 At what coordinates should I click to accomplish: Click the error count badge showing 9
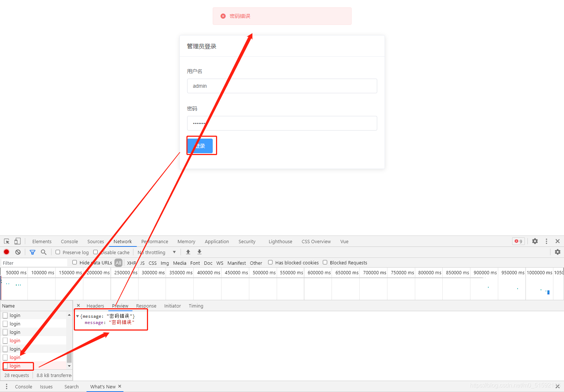pyautogui.click(x=518, y=241)
